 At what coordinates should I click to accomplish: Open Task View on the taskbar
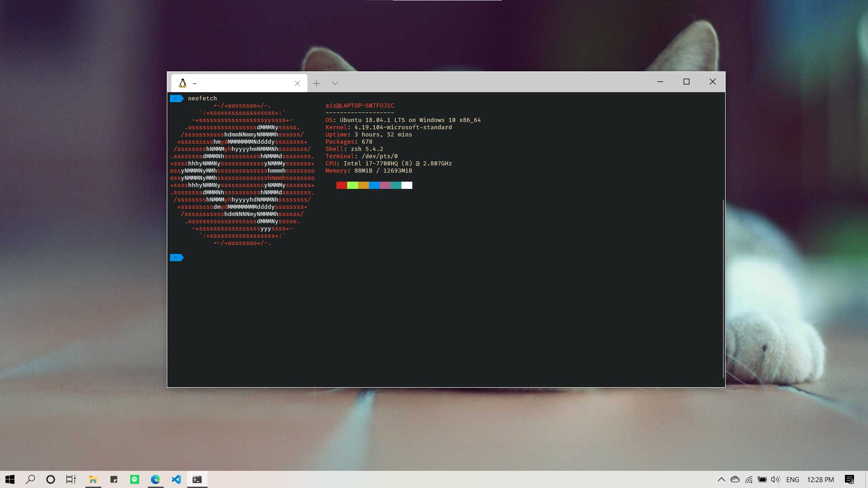pos(71,479)
